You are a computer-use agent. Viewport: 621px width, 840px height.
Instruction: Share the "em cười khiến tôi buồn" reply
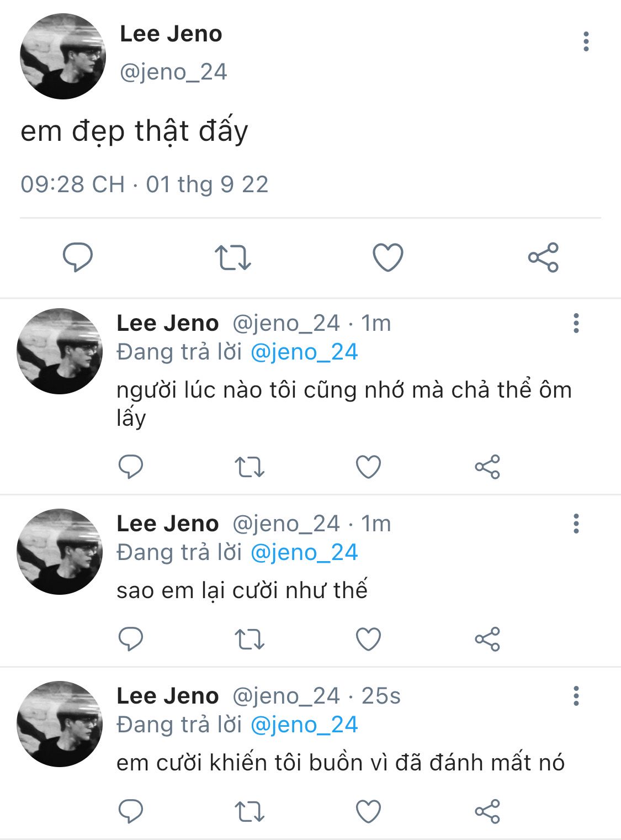point(487,812)
